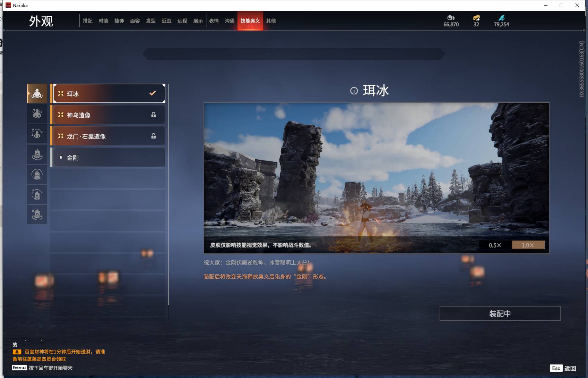This screenshot has height=378, width=588.
Task: Select the third hero skill category icon
Action: pos(37,134)
